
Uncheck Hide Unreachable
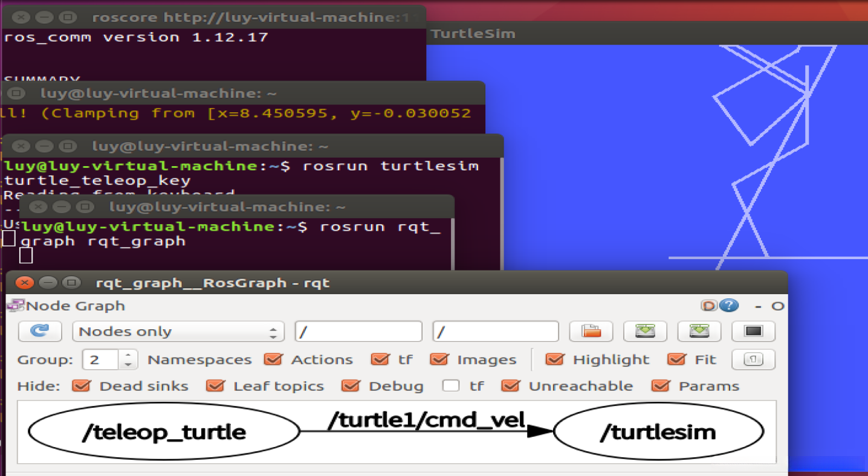(x=511, y=386)
